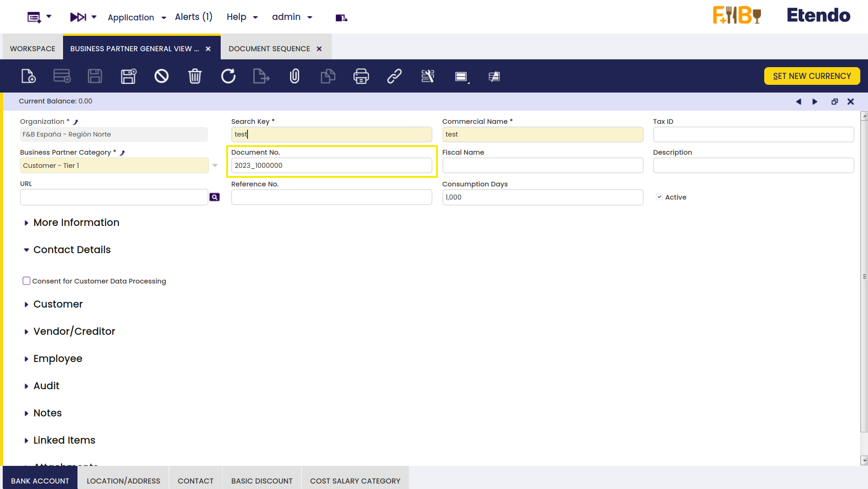
Task: Click the Print record icon
Action: pyautogui.click(x=361, y=76)
